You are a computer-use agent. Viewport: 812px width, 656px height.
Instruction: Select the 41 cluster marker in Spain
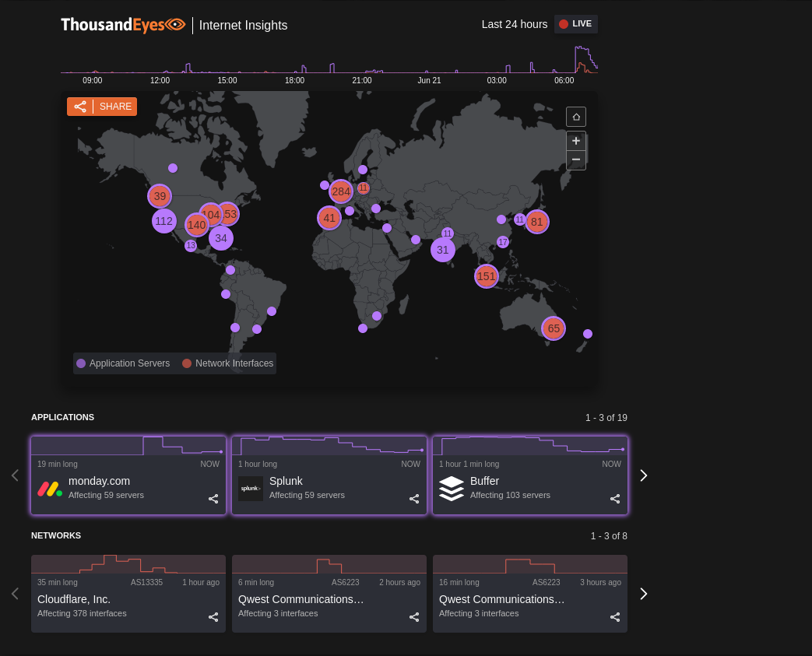[x=329, y=218]
